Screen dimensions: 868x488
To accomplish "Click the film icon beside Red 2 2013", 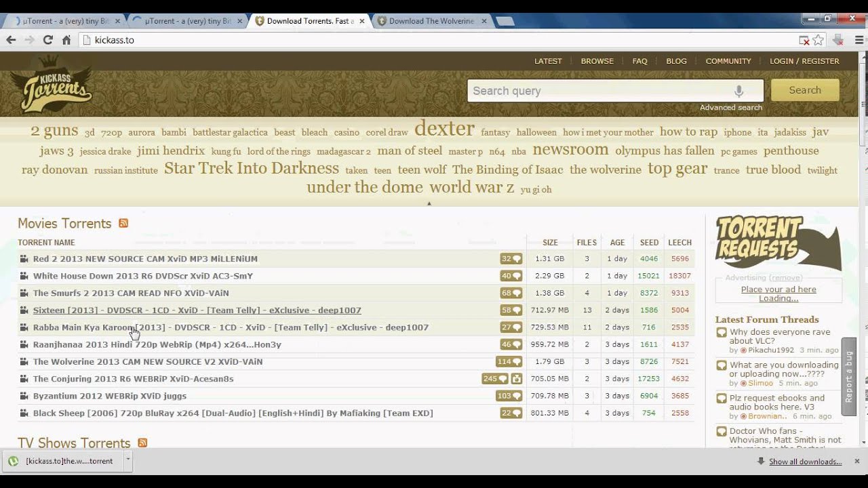I will pos(24,259).
